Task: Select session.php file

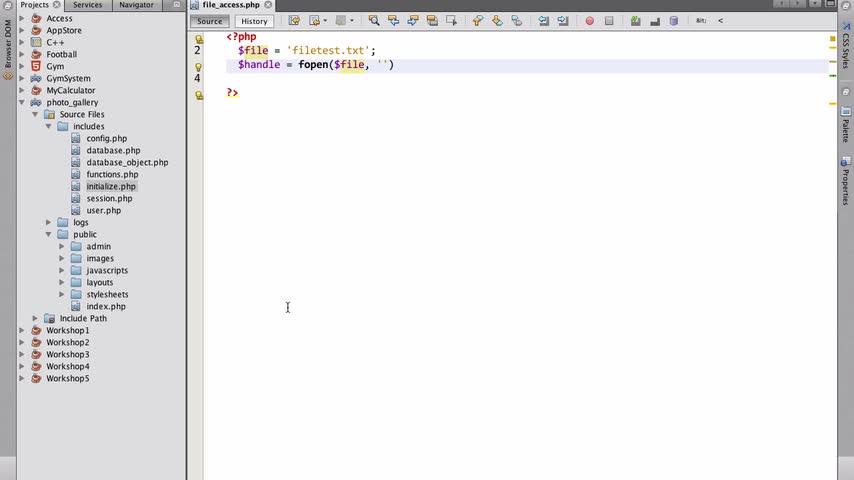Action: (x=109, y=198)
